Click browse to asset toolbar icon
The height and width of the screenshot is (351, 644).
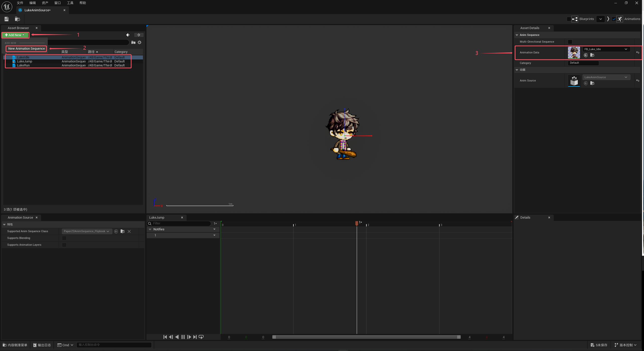pyautogui.click(x=17, y=19)
